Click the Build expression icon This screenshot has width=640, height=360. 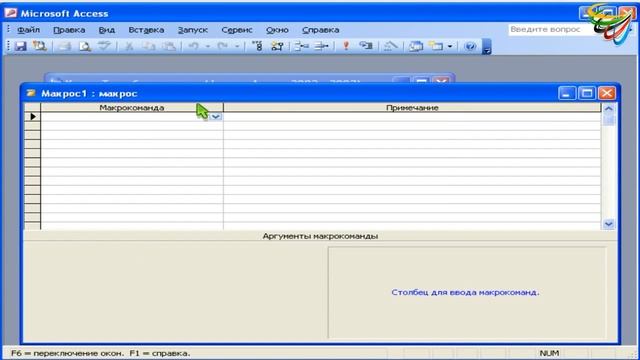(x=390, y=46)
